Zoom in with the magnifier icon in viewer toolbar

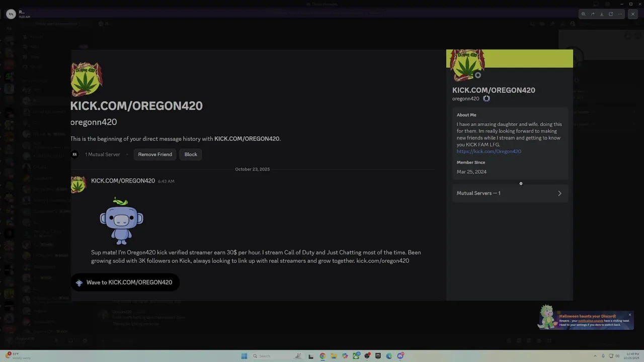click(x=584, y=14)
